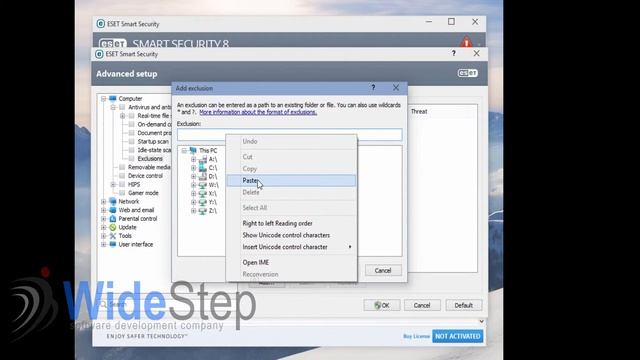Select the Y:\ network drive icon
The image size is (640, 360).
202,202
